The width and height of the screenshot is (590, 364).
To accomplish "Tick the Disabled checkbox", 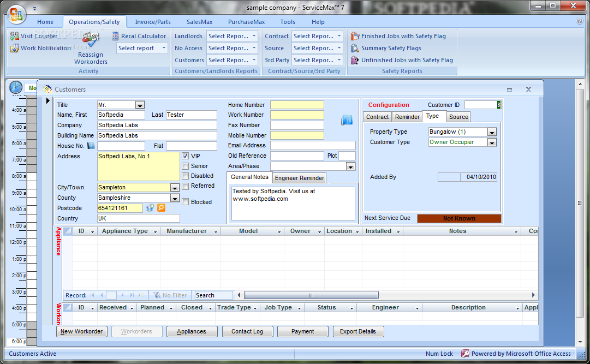I will click(185, 176).
